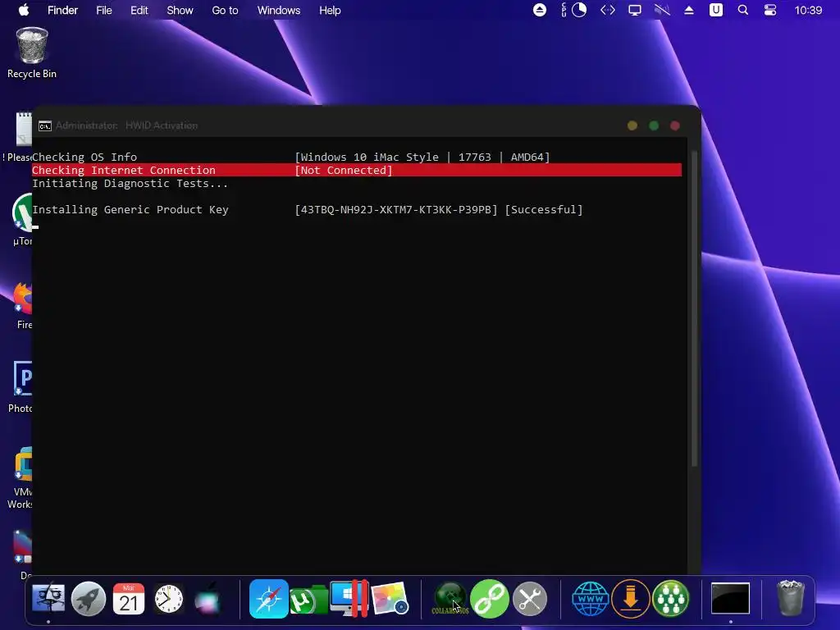Open the green people group dock icon

[671, 598]
